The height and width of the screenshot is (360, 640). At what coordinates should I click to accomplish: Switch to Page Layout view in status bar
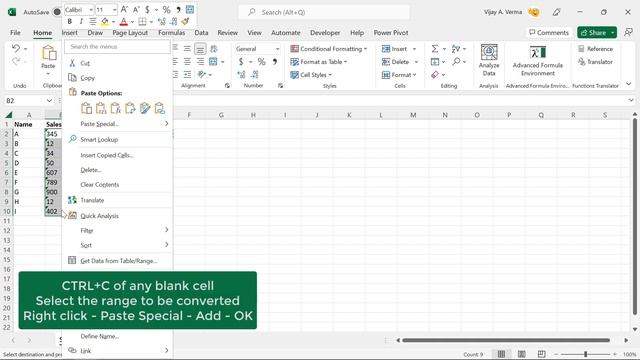tap(522, 354)
